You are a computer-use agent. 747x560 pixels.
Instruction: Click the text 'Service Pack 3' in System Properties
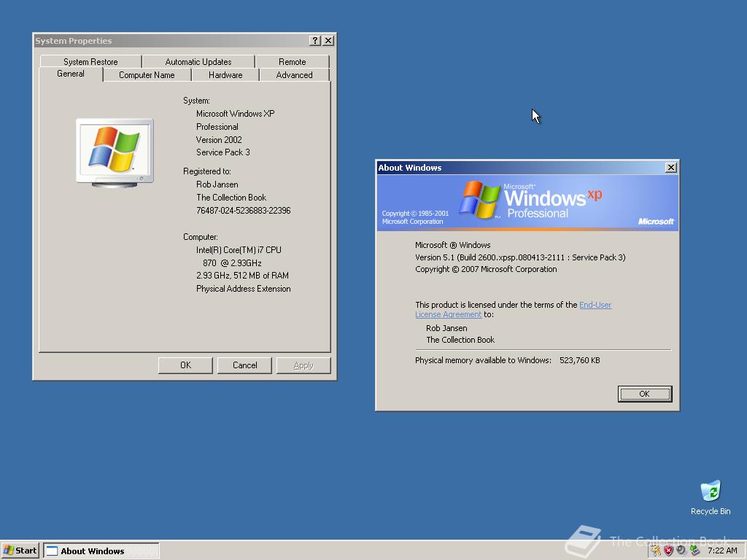[x=223, y=152]
